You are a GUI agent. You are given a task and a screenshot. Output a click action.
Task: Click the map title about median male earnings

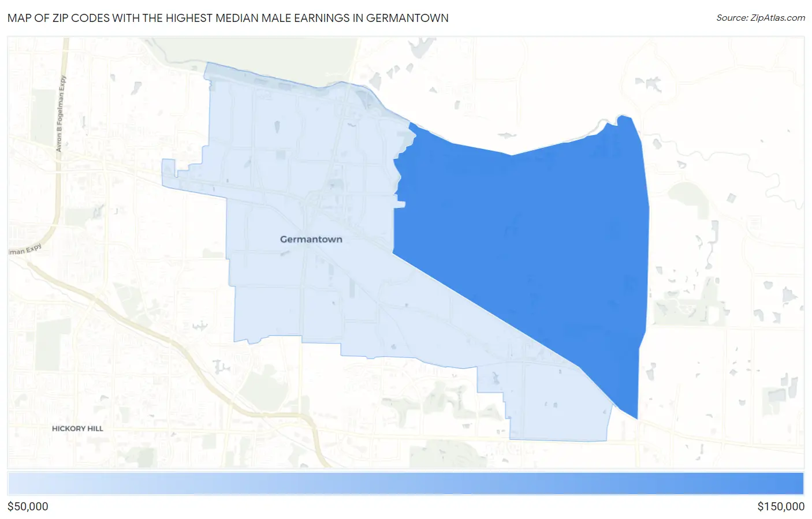pyautogui.click(x=228, y=18)
